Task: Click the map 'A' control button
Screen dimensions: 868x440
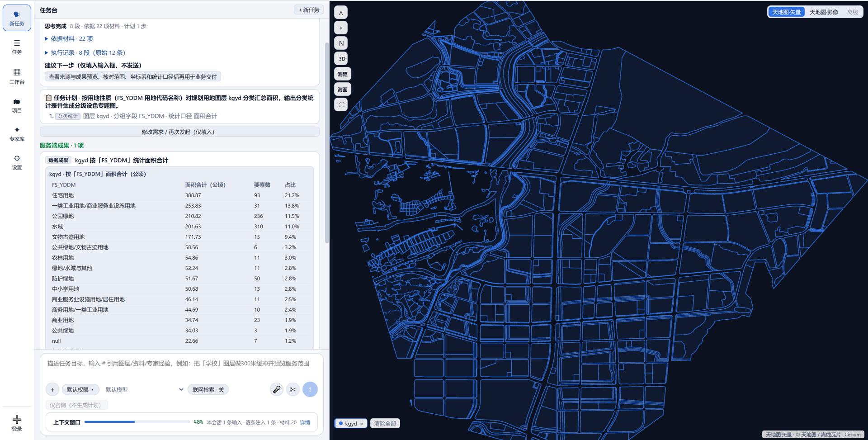Action: coord(341,13)
